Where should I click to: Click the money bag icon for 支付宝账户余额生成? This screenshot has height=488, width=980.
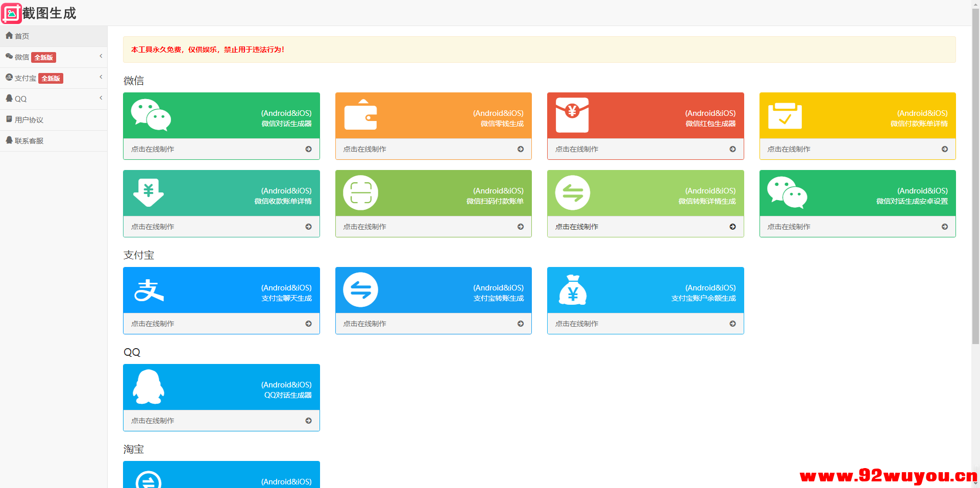point(572,290)
